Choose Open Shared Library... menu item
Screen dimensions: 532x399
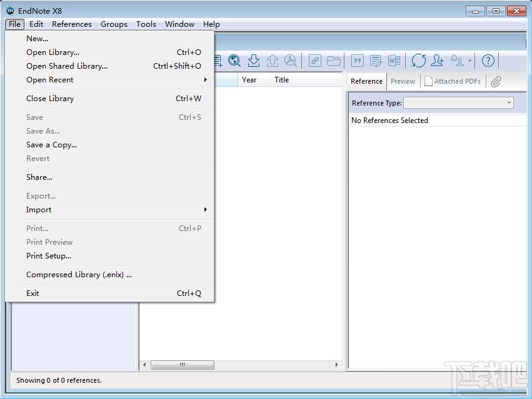(x=118, y=66)
